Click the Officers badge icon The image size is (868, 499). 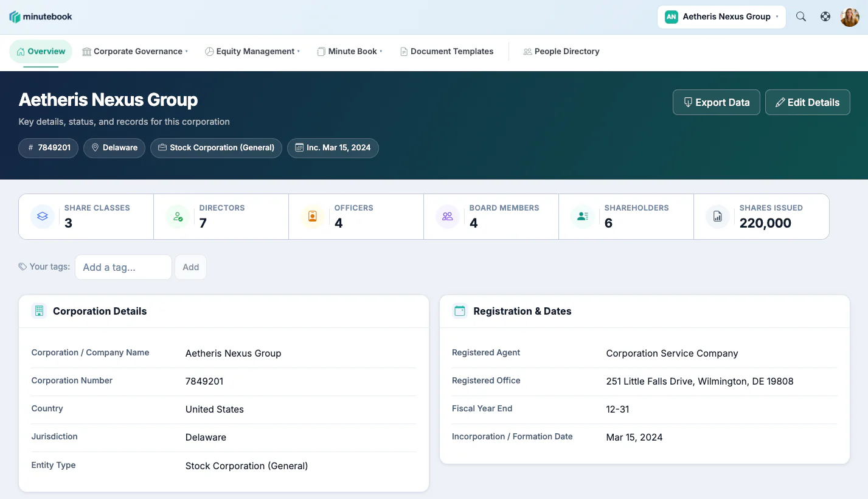coord(313,216)
